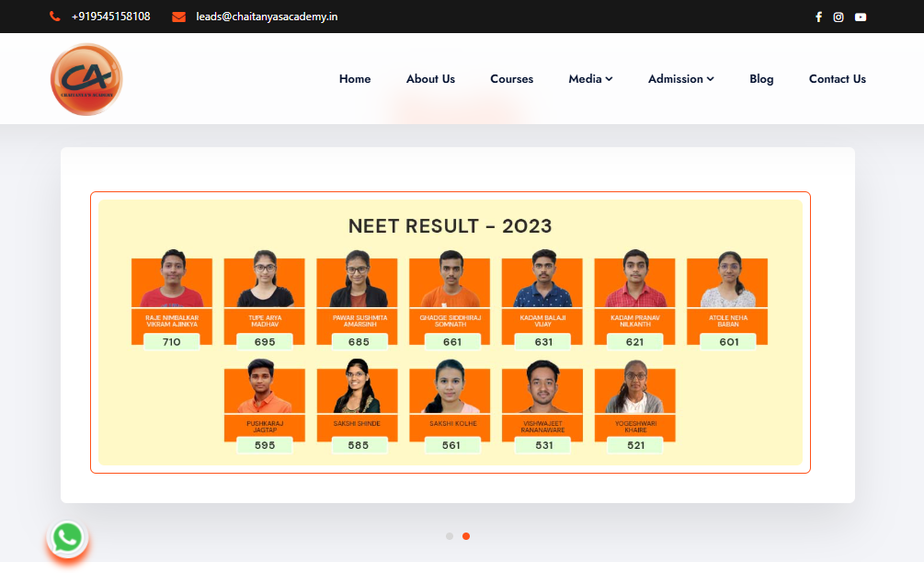Open the YouTube channel icon
Viewport: 924px width, 573px height.
click(861, 17)
